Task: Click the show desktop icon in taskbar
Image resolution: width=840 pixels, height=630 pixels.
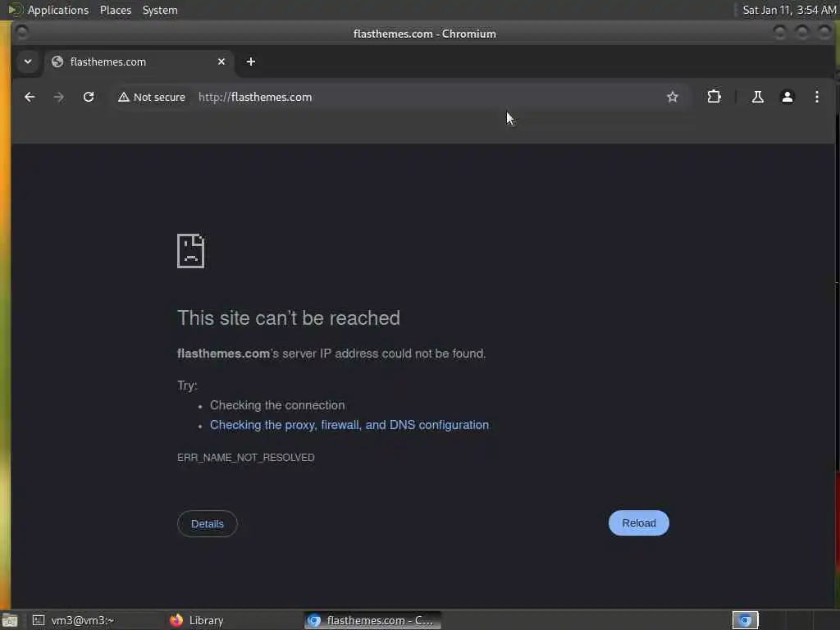Action: [9, 621]
